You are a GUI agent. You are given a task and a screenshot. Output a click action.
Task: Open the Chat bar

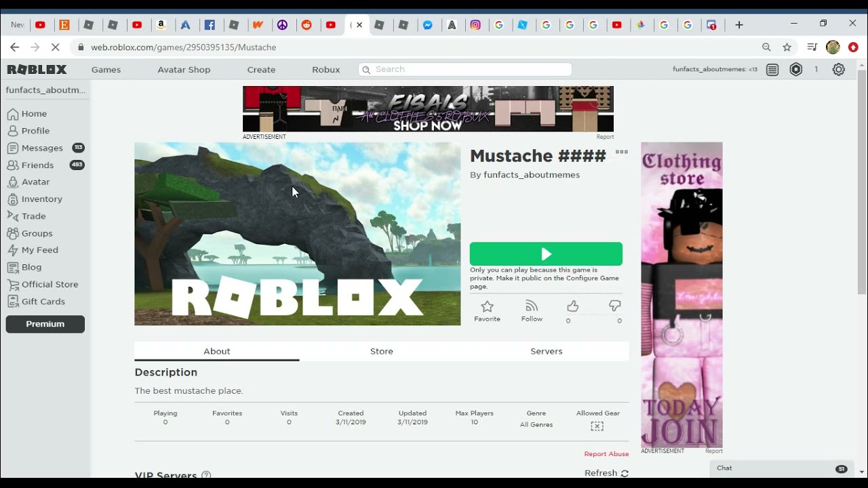[783, 468]
